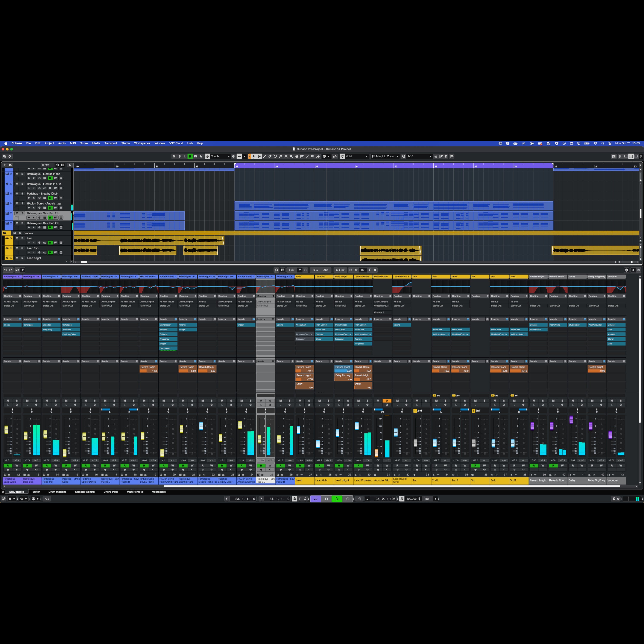Open the 1/16 quantize preset dropdown
Viewport: 644px width, 644px height.
[x=419, y=156]
